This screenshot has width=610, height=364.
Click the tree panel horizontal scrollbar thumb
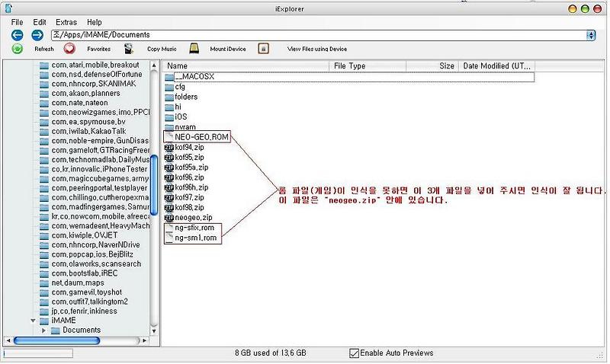point(56,340)
